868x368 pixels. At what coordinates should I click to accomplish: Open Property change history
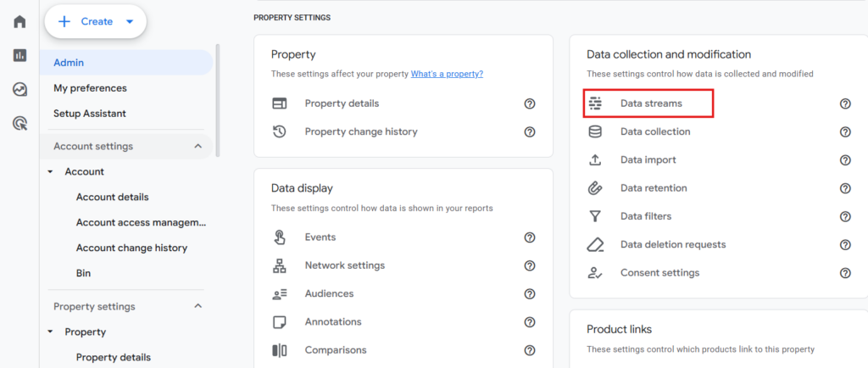[x=360, y=131]
